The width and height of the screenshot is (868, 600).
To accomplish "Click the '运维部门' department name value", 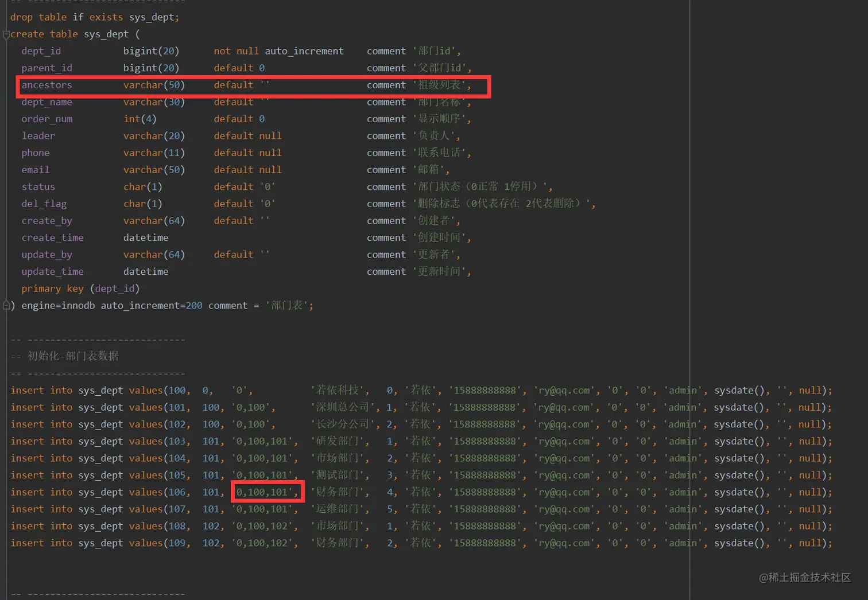I will (338, 509).
